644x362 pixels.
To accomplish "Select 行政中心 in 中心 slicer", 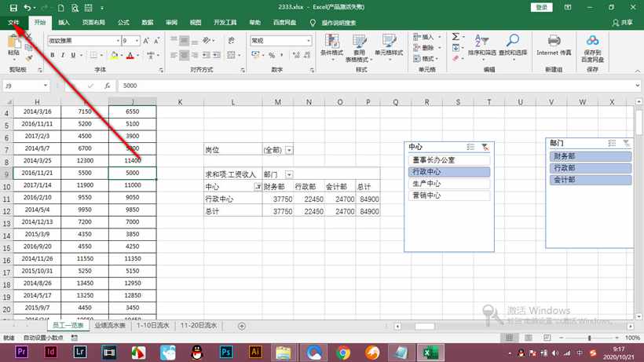I will coord(449,172).
